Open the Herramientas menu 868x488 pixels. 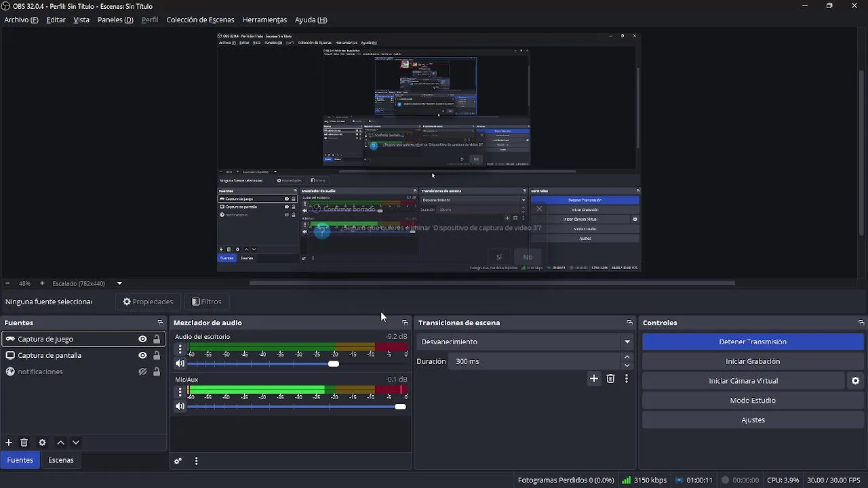264,20
